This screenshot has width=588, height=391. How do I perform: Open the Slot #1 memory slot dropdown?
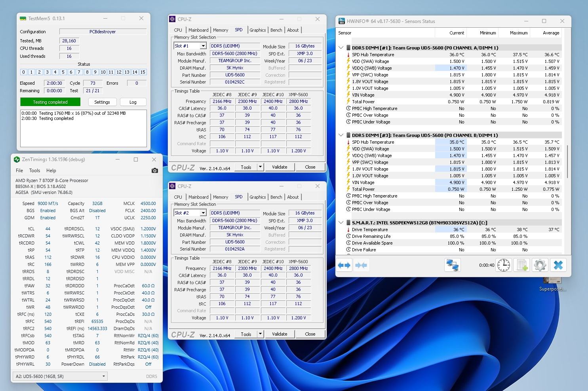click(203, 46)
